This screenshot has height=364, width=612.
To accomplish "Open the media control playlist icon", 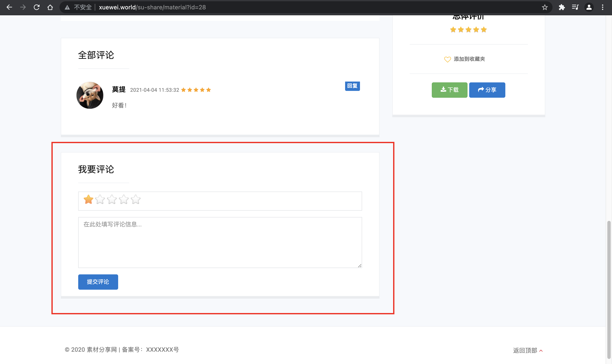I will [575, 7].
